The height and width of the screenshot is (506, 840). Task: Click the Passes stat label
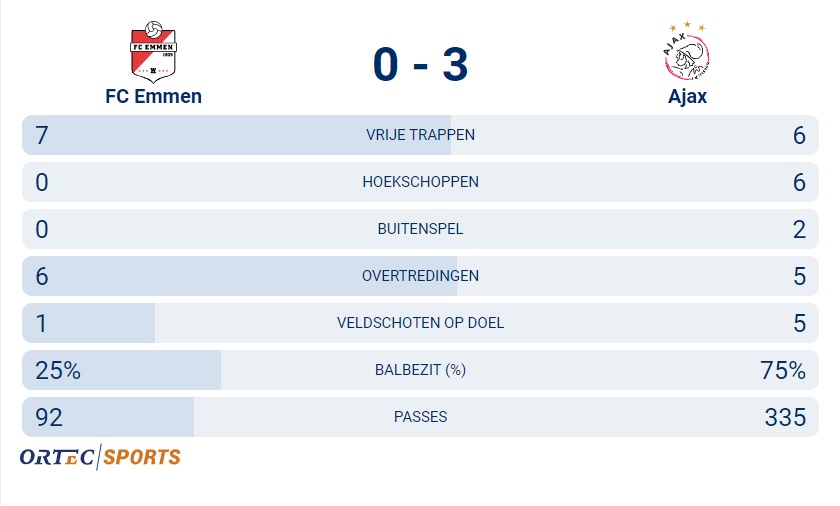pyautogui.click(x=421, y=417)
